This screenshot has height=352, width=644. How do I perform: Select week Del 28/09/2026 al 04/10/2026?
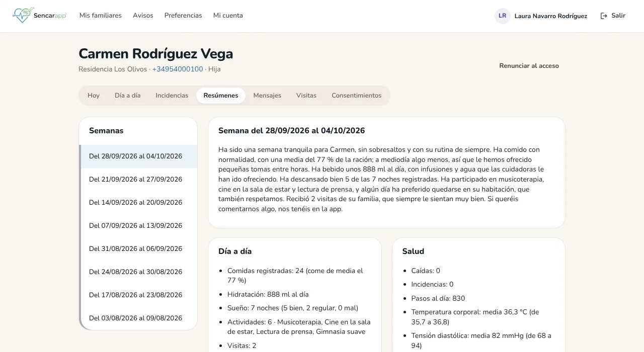click(138, 156)
